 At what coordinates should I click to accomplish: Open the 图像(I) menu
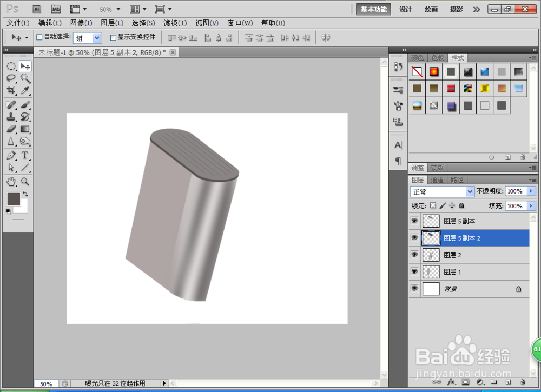81,23
